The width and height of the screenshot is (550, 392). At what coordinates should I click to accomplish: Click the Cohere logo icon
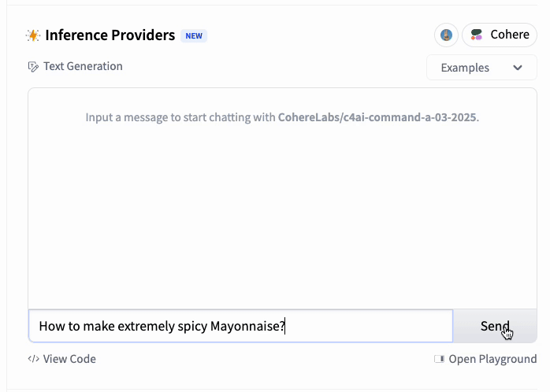point(477,35)
